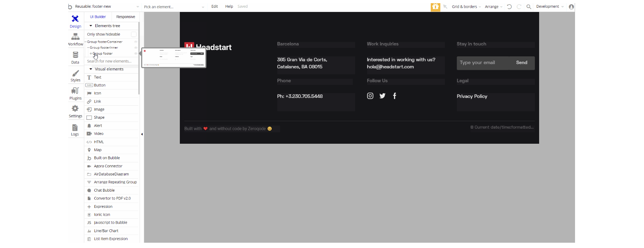This screenshot has height=248, width=644.
Task: Open the Help menu
Action: tap(229, 7)
